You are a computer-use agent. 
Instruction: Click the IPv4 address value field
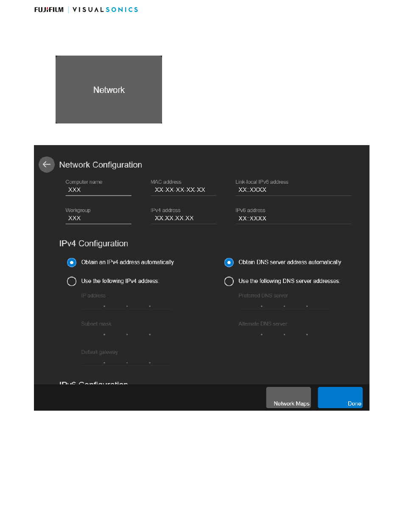click(x=183, y=218)
